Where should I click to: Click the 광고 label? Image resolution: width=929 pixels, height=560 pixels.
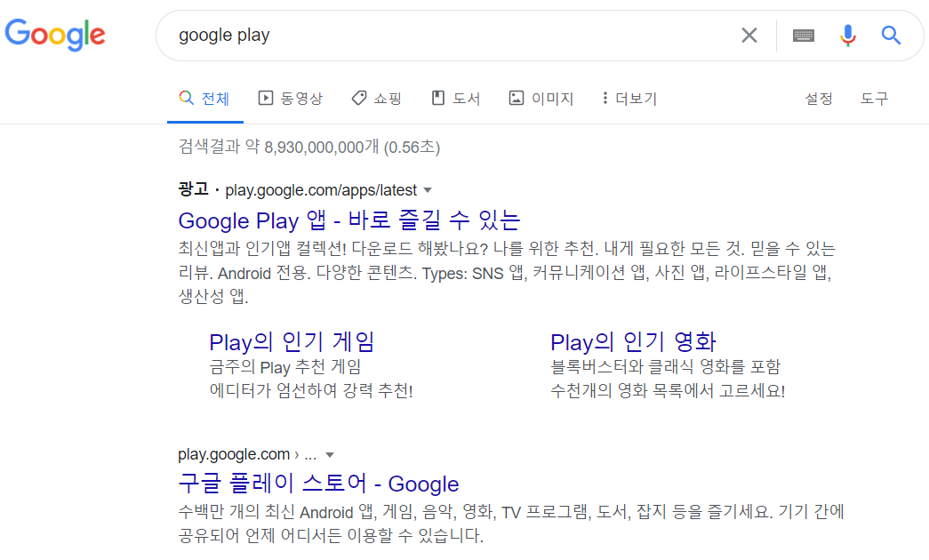[x=193, y=189]
